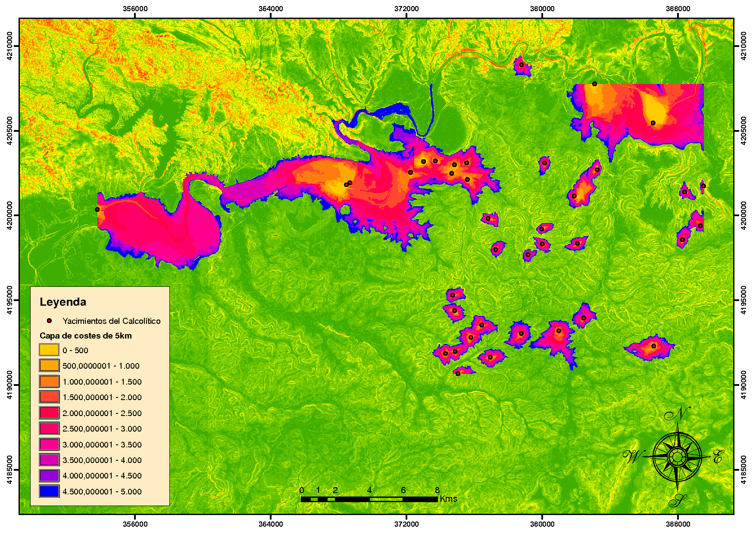The width and height of the screenshot is (756, 534).
Task: Click the Leyenda heading
Action: (x=63, y=302)
